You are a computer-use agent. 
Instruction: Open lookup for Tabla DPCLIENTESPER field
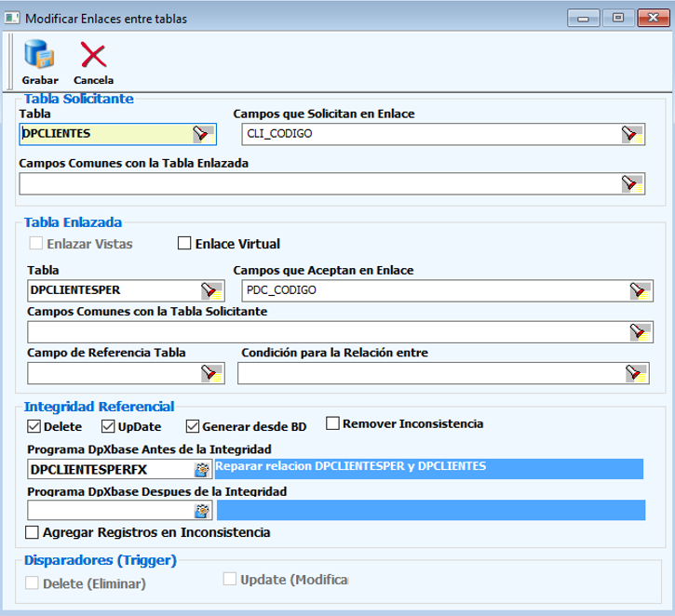210,290
